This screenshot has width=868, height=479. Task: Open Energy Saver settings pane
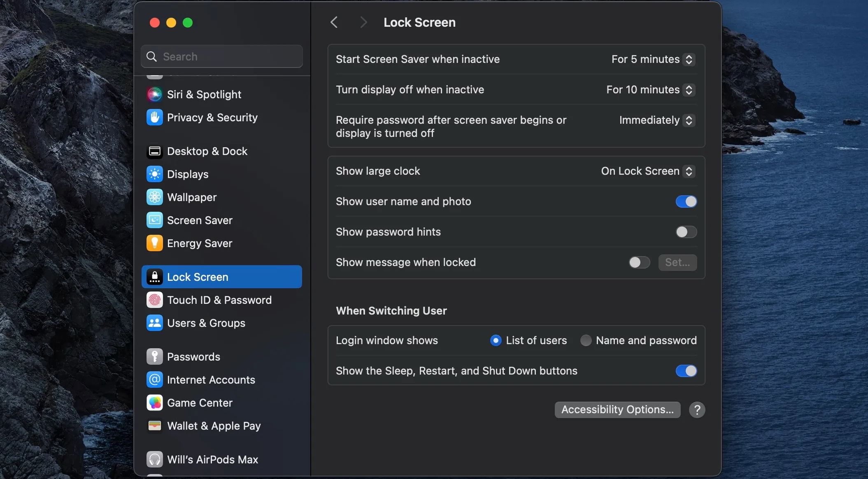pyautogui.click(x=200, y=243)
